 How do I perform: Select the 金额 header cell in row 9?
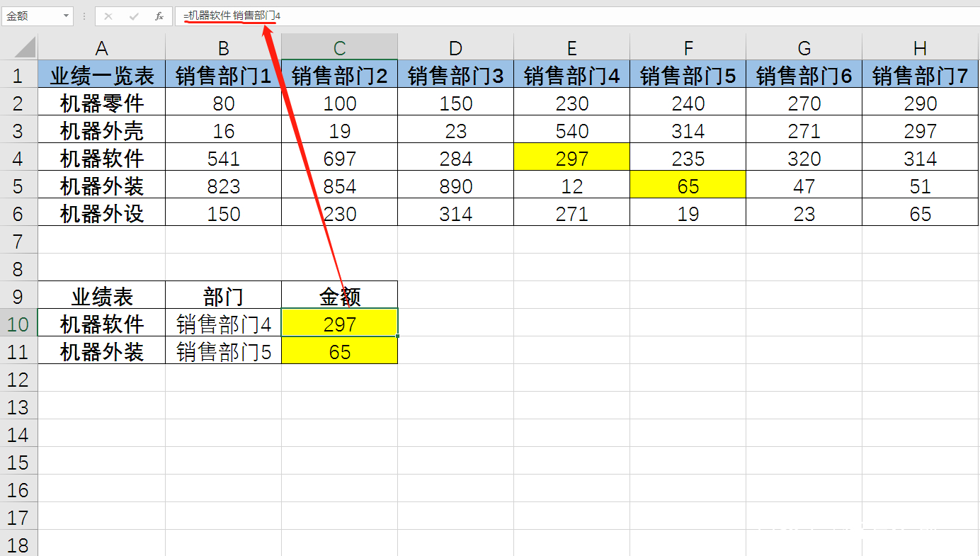point(339,295)
